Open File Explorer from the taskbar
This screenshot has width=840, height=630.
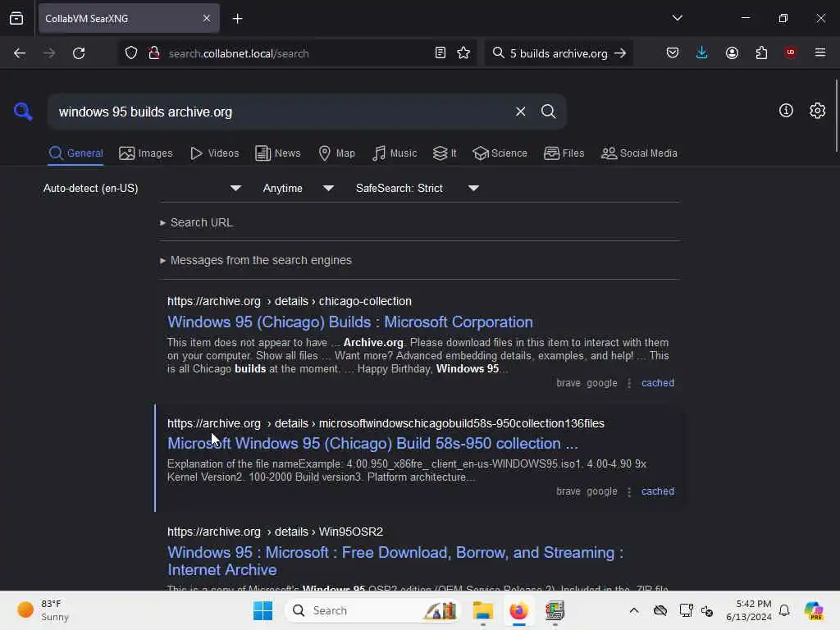482,610
